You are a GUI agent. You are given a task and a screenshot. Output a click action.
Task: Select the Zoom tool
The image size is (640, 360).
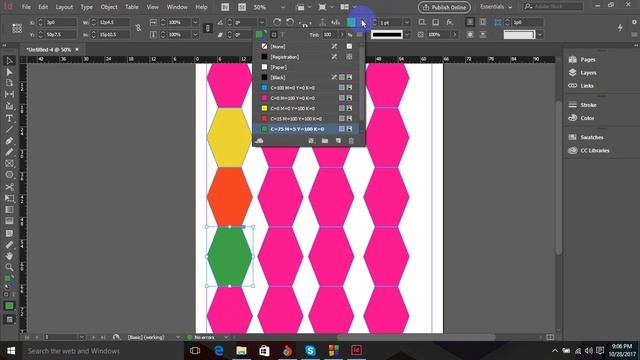(x=9, y=267)
